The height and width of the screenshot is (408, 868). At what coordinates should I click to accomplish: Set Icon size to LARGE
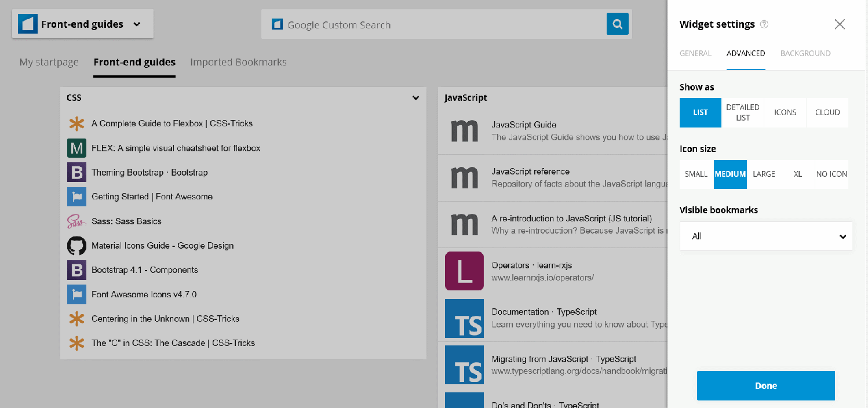(x=764, y=174)
